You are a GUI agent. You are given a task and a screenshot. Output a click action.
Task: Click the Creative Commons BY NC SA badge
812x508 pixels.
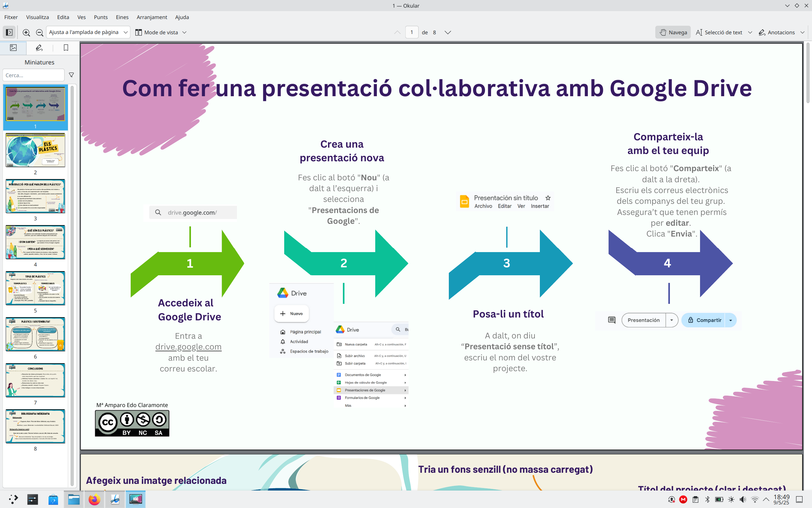pyautogui.click(x=132, y=423)
